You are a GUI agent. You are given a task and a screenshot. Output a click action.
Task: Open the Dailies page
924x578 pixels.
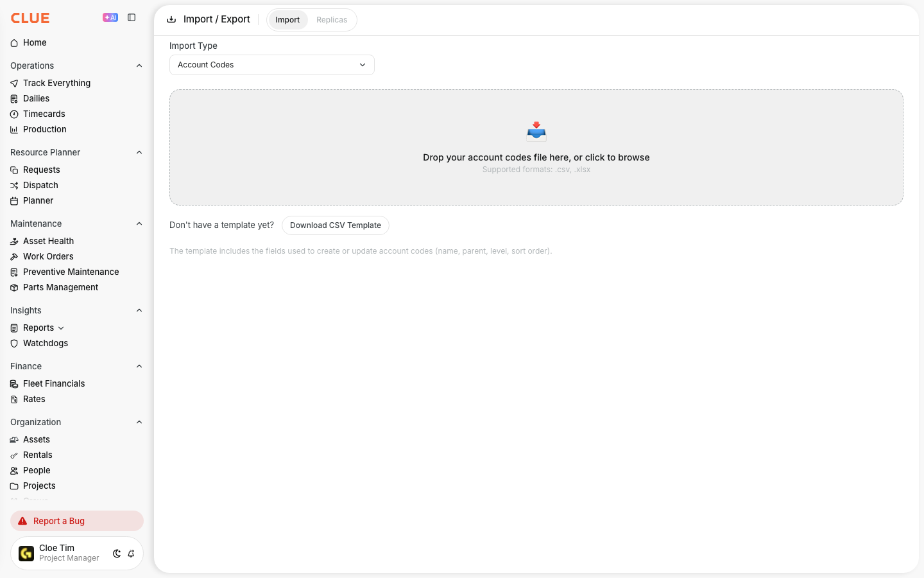pyautogui.click(x=36, y=98)
